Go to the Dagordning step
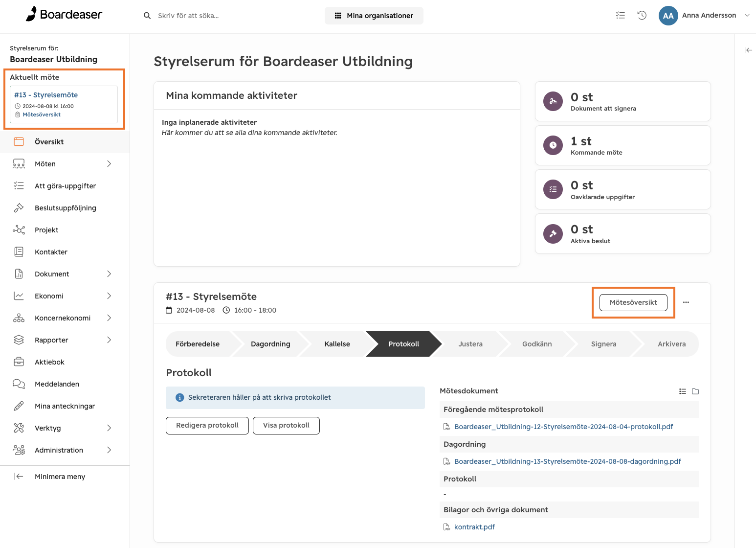This screenshot has width=756, height=548. [270, 344]
